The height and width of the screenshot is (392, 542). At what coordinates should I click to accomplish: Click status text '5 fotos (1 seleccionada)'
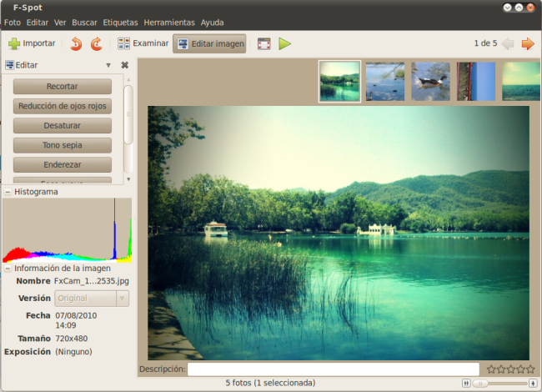pos(270,383)
